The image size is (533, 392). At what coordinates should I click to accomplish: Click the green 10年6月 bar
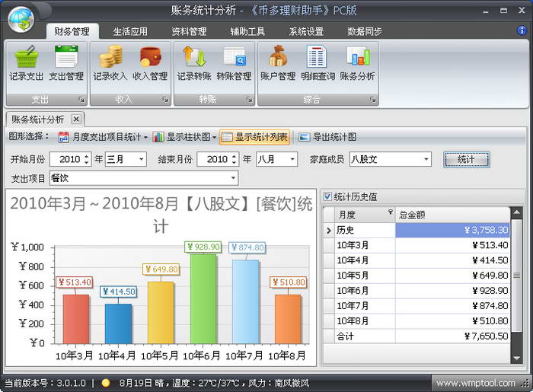click(x=203, y=299)
